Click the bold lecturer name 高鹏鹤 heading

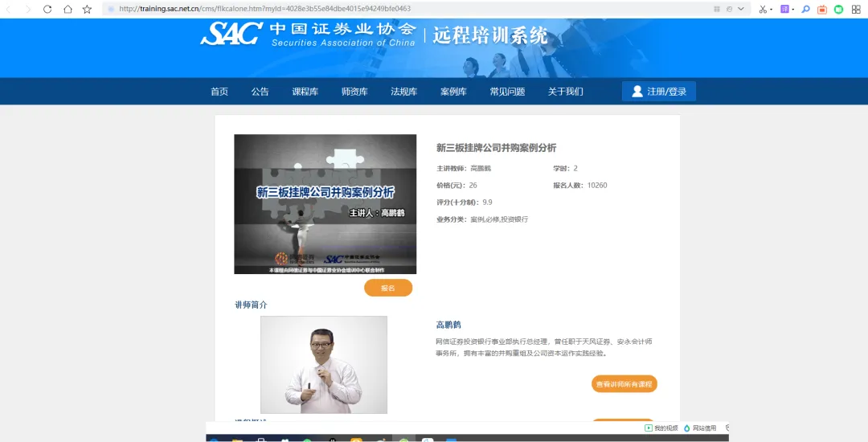point(448,325)
